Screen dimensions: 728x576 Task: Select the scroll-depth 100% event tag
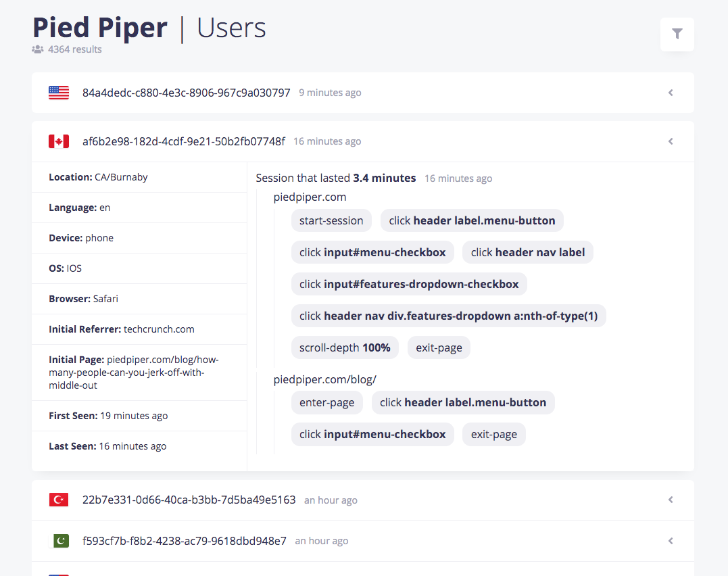(x=345, y=347)
